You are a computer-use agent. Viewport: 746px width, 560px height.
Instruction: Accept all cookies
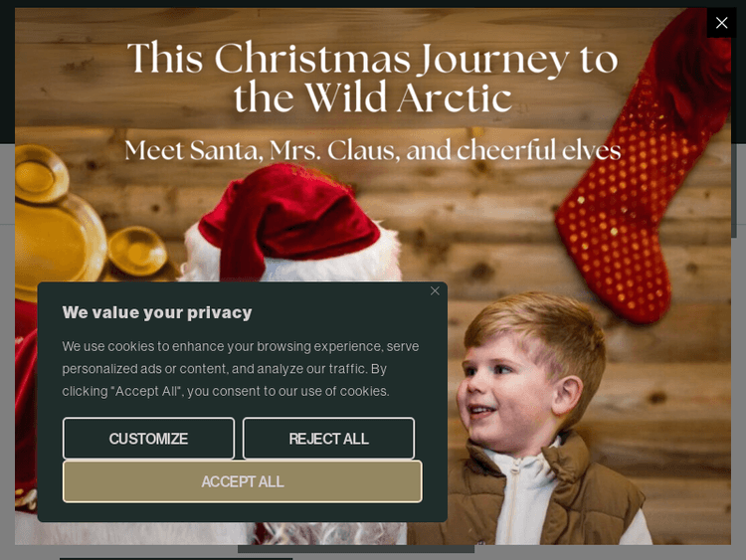coord(242,481)
